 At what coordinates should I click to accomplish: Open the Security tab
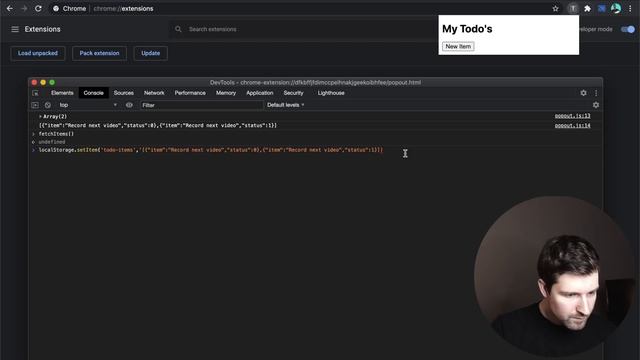pyautogui.click(x=293, y=93)
